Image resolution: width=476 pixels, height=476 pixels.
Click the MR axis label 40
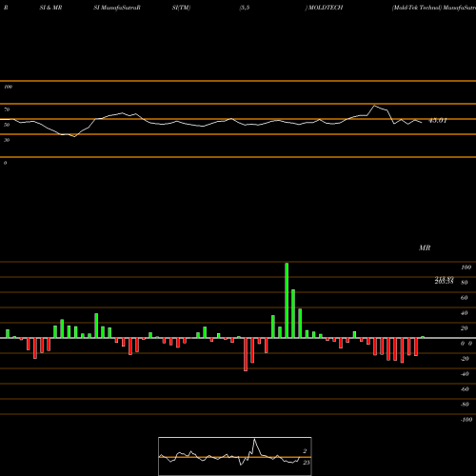tap(465, 313)
